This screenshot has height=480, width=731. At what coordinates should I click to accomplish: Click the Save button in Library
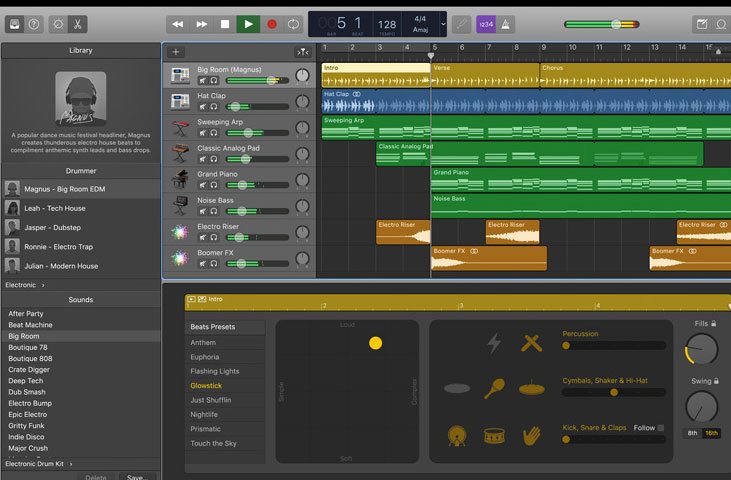tap(137, 476)
